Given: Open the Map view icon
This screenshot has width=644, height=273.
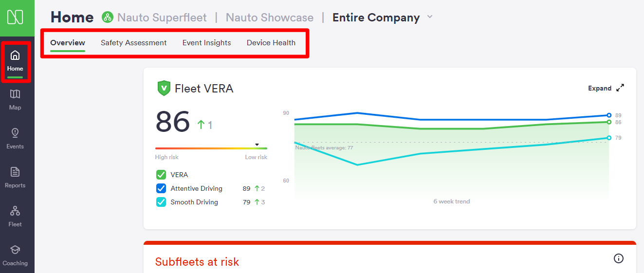Looking at the screenshot, I should [x=15, y=94].
